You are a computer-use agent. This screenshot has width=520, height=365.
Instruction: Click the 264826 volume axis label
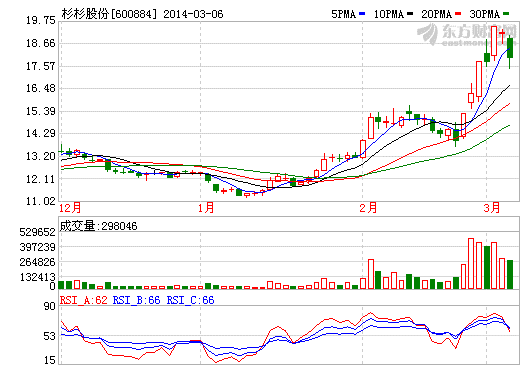(x=37, y=262)
